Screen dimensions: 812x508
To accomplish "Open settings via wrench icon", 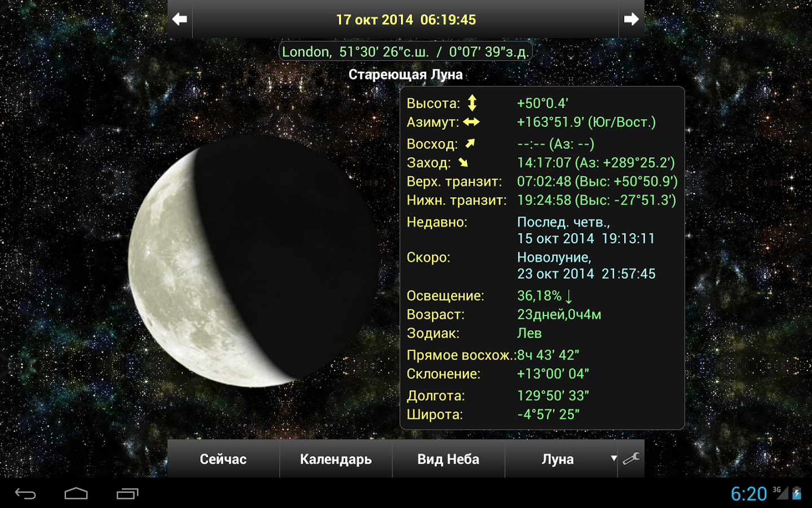I will 631,458.
